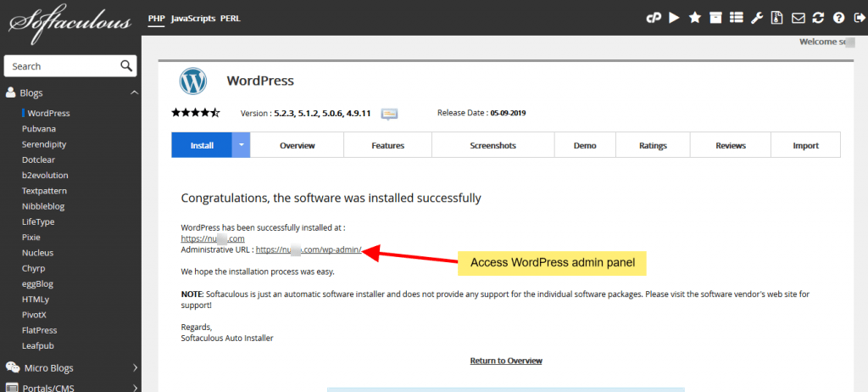868x392 pixels.
Task: Click the Return to Overview link
Action: (506, 361)
